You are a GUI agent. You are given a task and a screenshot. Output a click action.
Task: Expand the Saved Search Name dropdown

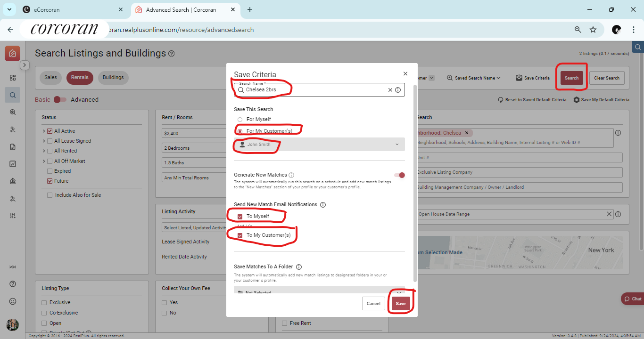[474, 78]
